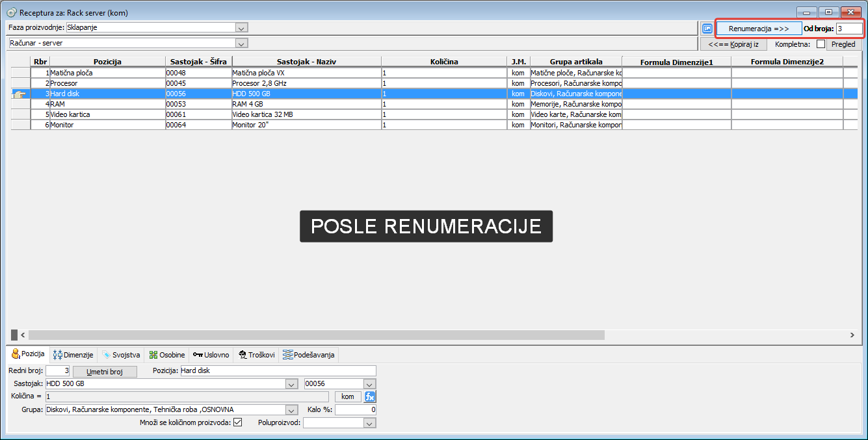Switch to the Pozicija tab

coord(28,354)
